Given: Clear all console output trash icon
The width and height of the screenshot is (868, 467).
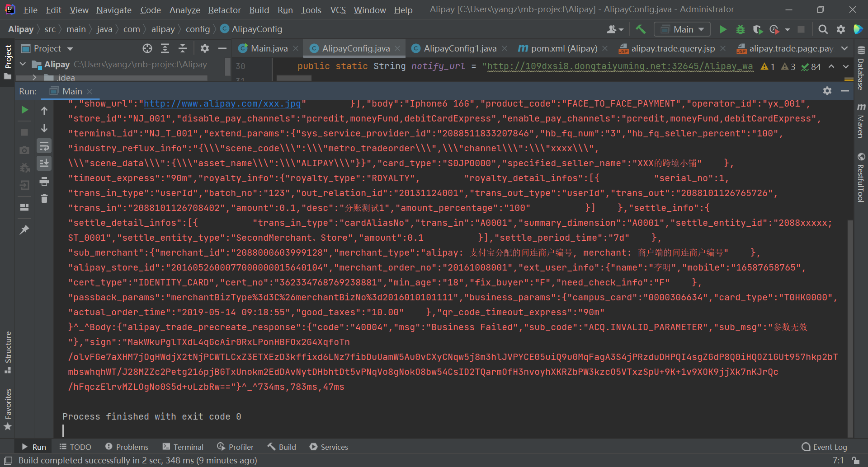Looking at the screenshot, I should pyautogui.click(x=44, y=198).
